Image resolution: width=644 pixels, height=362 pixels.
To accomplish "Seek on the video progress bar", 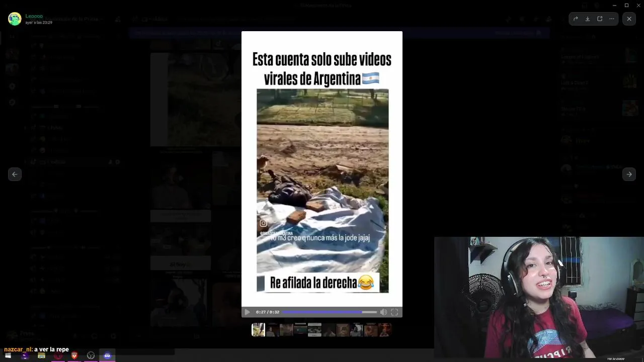I will point(329,312).
